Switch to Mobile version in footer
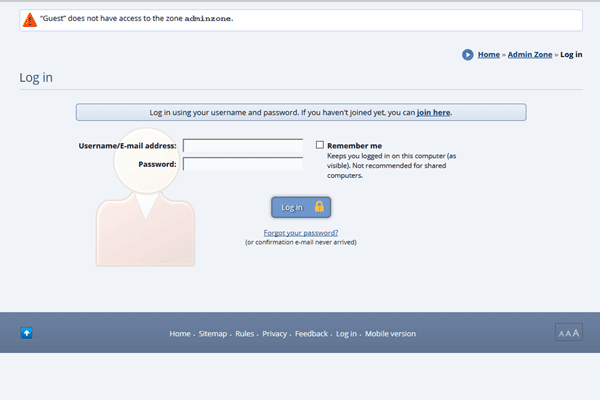Viewport: 600px width, 400px height. coord(390,334)
